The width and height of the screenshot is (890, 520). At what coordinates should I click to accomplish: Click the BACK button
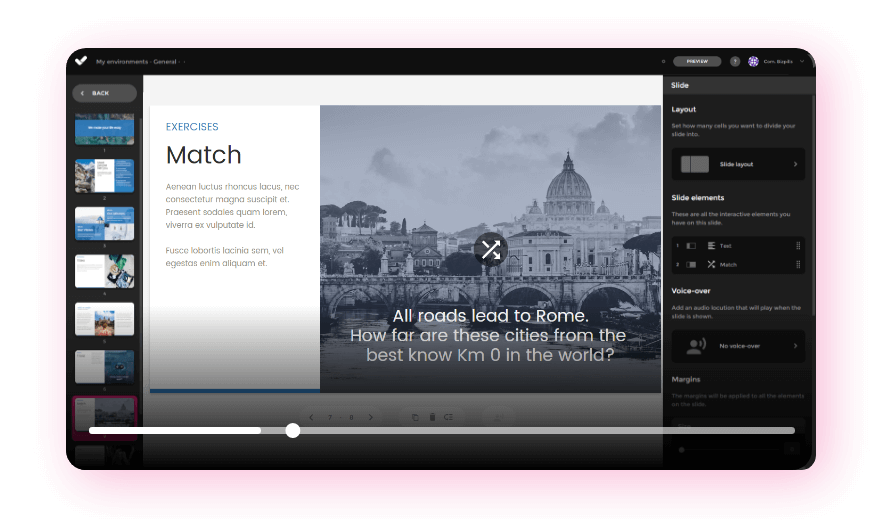click(104, 93)
